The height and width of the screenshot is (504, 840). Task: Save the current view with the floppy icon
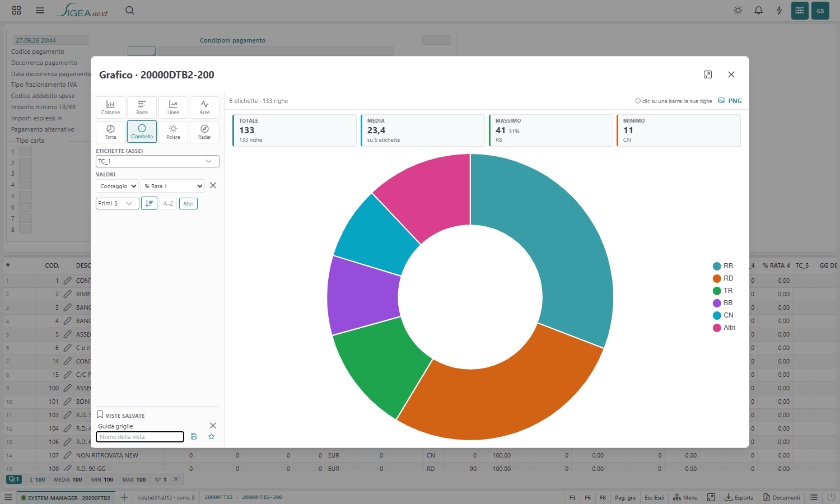[194, 437]
